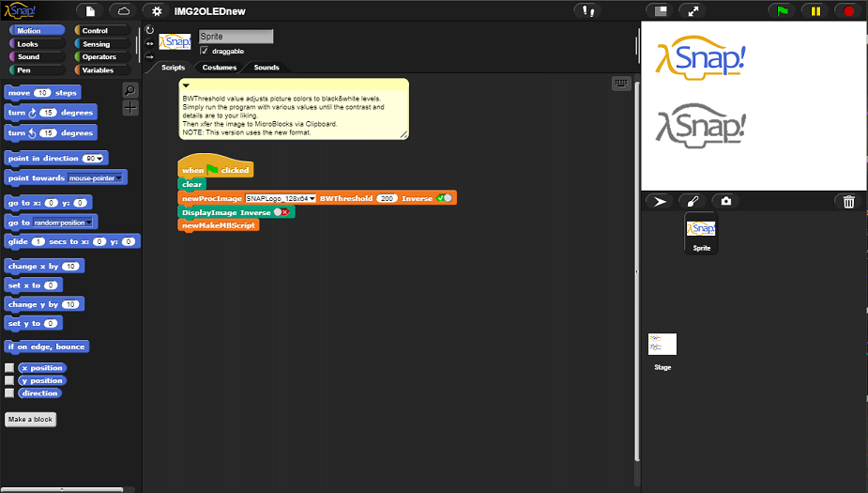This screenshot has width=868, height=493.
Task: Take a camera snapshot for new sprite
Action: point(725,202)
